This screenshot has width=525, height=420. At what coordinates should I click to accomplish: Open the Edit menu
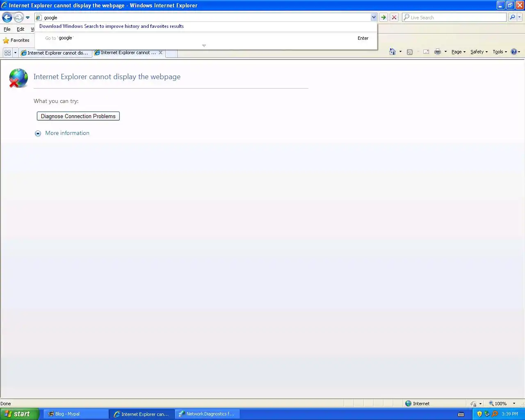point(21,29)
